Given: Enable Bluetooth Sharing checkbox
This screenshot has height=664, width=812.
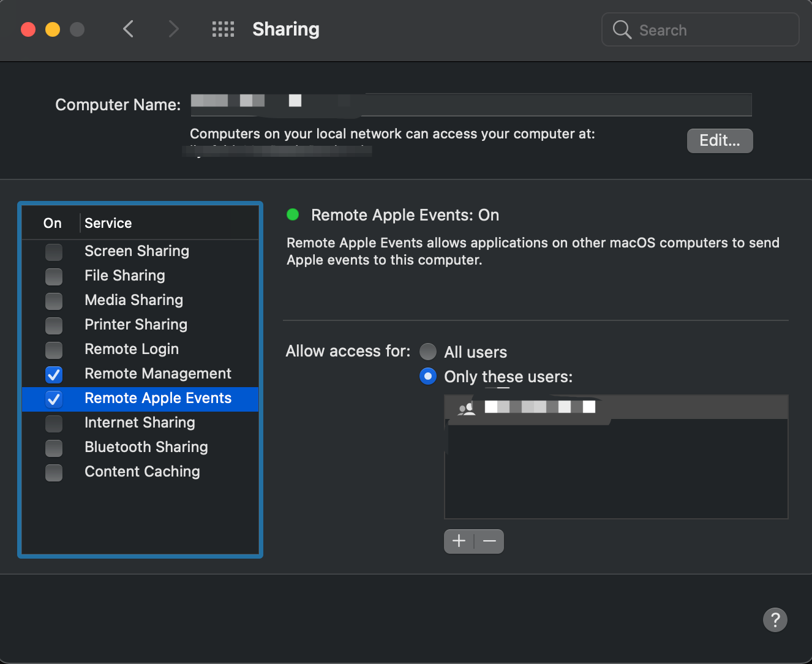Looking at the screenshot, I should (x=54, y=448).
